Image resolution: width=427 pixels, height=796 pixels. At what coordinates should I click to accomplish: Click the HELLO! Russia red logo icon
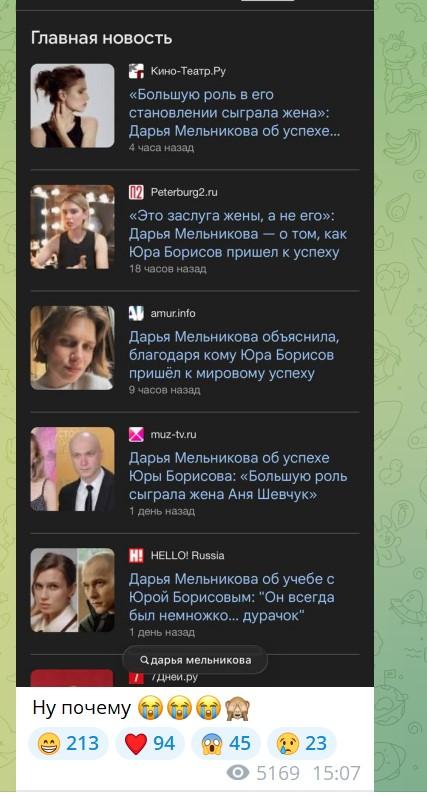click(x=136, y=555)
